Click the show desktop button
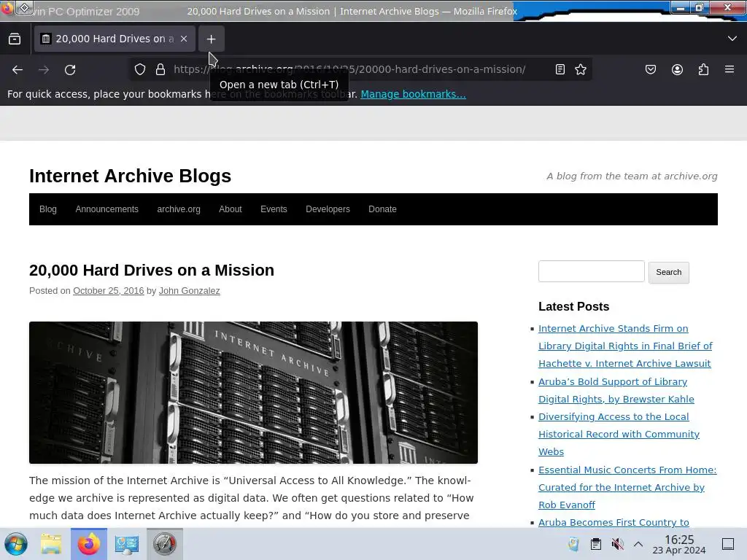747x560 pixels. coord(728,544)
